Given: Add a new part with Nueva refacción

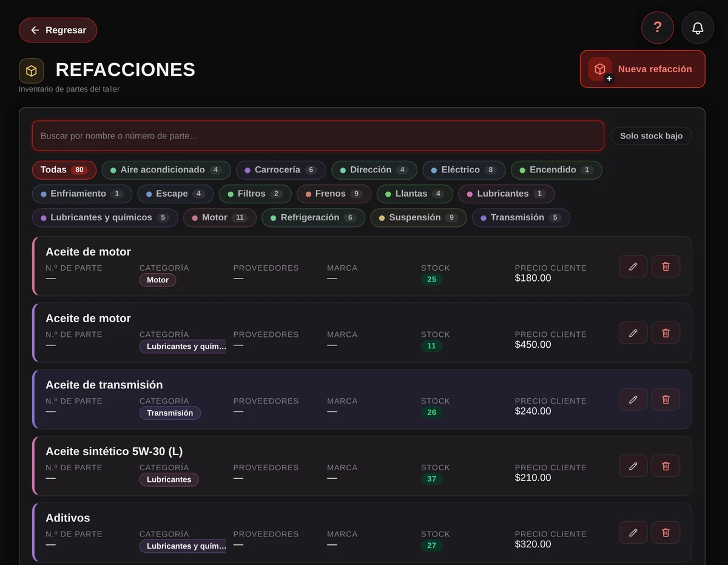Looking at the screenshot, I should tap(642, 69).
